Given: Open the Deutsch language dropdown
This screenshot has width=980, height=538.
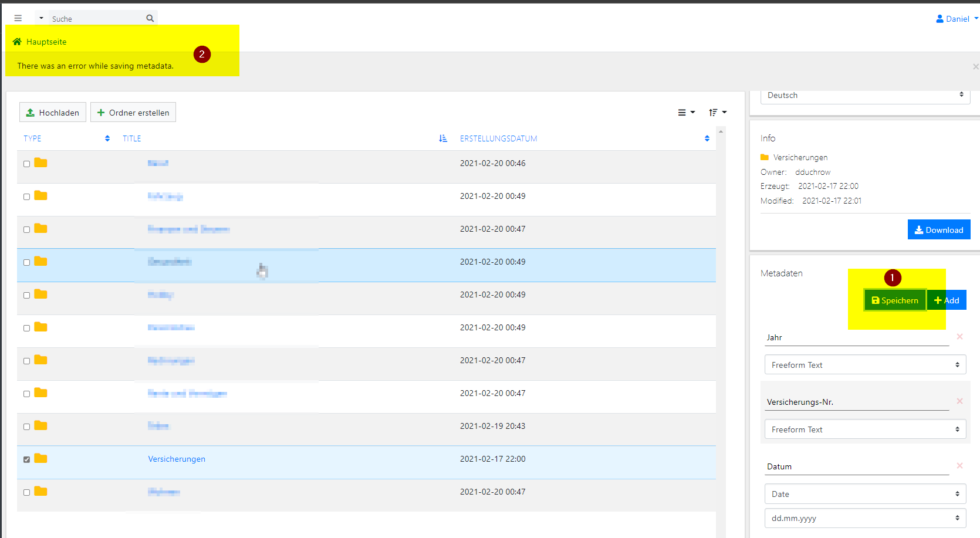Looking at the screenshot, I should coord(865,95).
